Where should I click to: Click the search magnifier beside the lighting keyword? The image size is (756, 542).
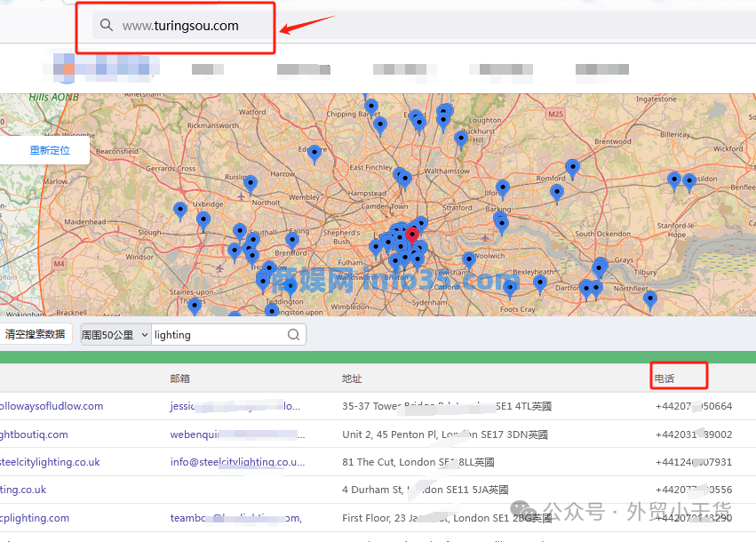click(293, 335)
